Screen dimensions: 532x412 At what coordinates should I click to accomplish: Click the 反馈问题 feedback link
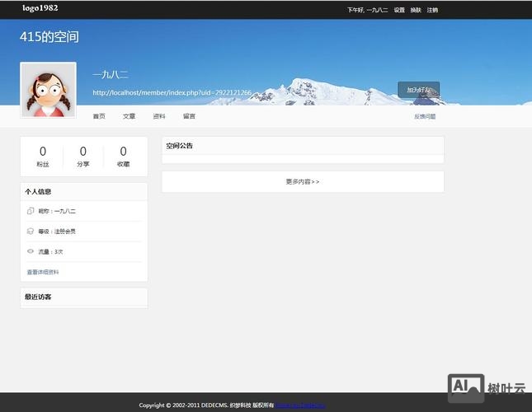click(x=425, y=116)
